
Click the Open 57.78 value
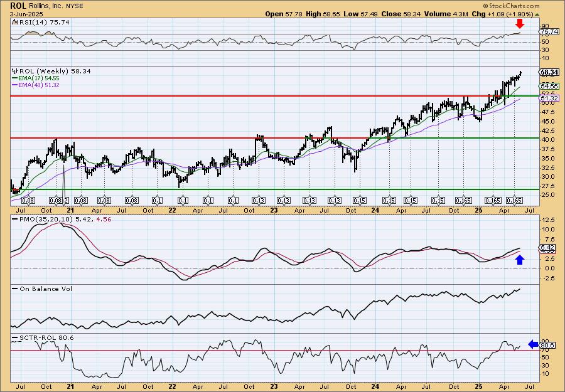[x=284, y=14]
